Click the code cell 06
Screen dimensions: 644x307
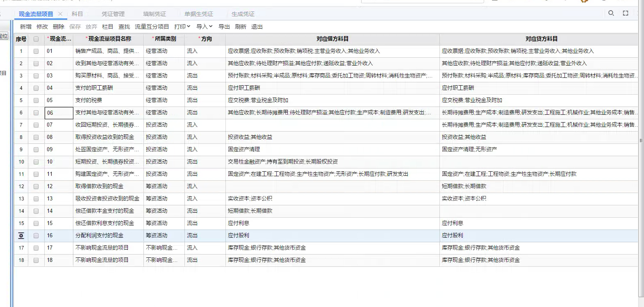[x=59, y=113]
